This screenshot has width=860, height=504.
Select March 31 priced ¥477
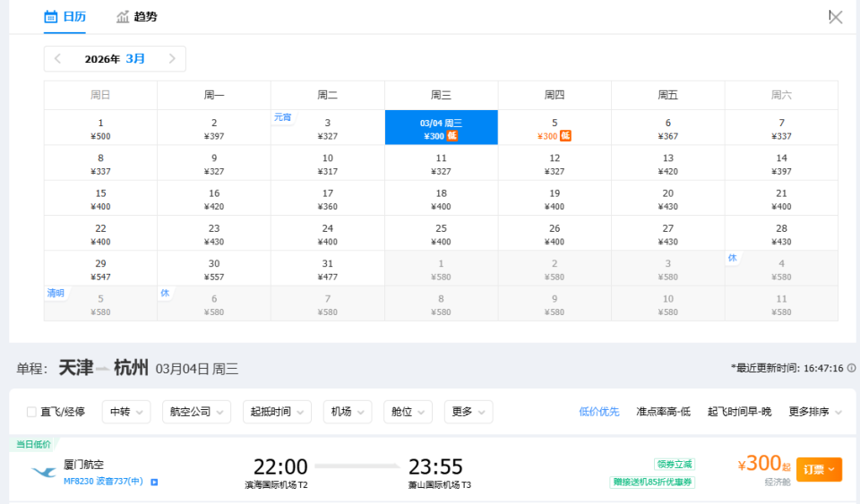click(328, 269)
